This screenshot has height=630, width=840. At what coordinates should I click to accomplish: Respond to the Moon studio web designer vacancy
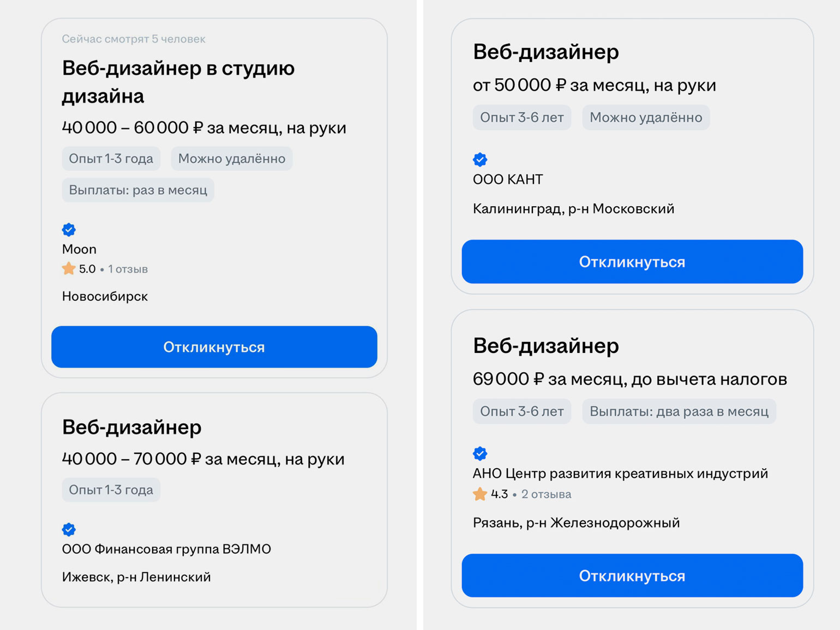pos(214,347)
